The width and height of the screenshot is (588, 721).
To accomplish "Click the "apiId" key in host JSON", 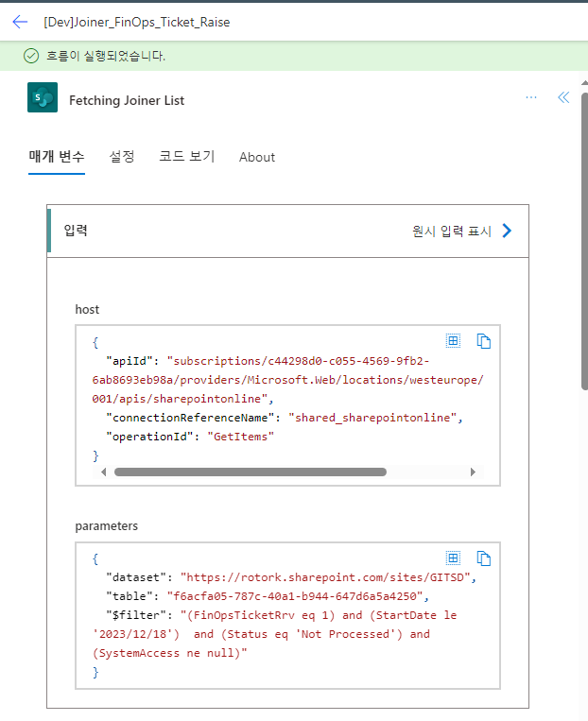I will [x=130, y=361].
